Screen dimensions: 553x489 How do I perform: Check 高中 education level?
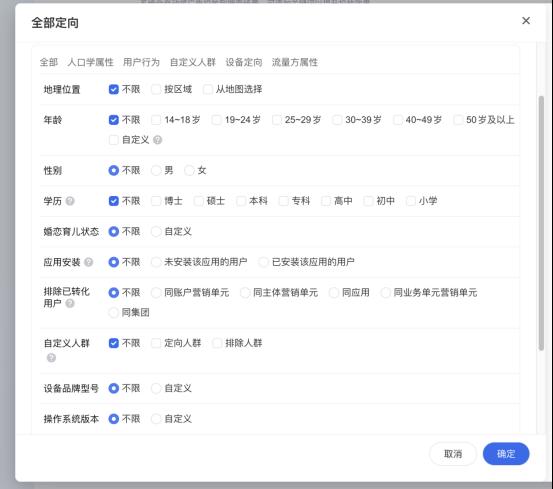(326, 201)
